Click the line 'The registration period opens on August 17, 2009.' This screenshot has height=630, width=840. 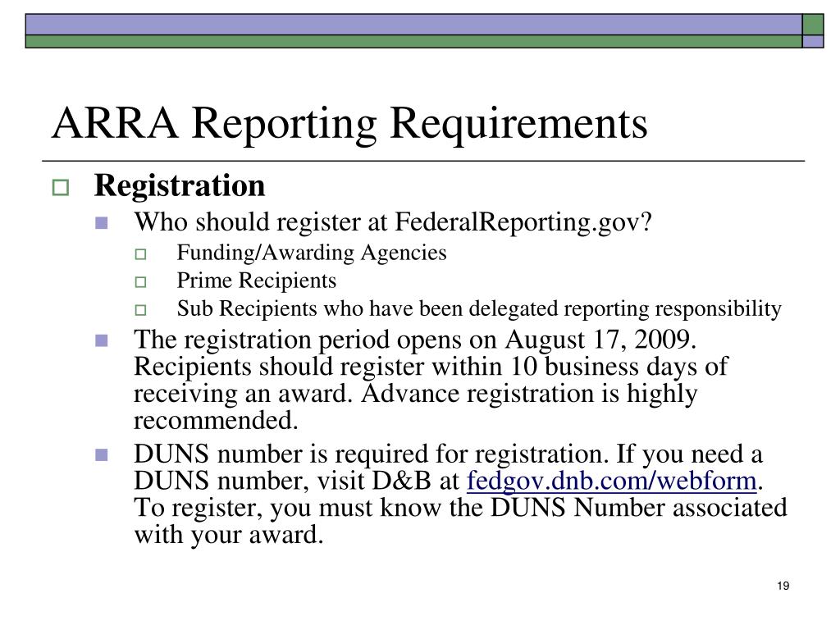pyautogui.click(x=415, y=339)
